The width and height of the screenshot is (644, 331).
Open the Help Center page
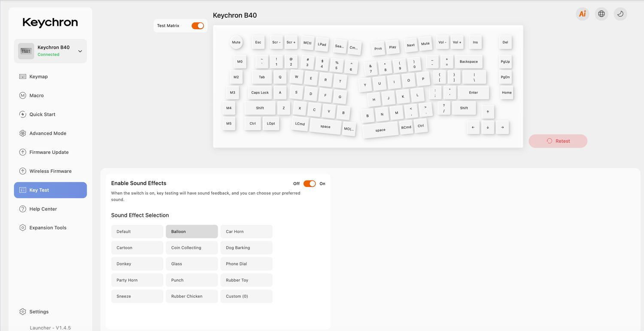point(50,209)
